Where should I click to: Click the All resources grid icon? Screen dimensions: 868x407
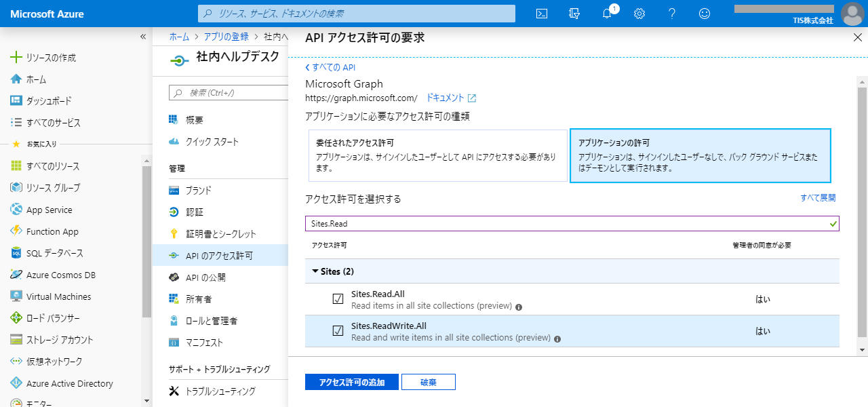tap(16, 166)
